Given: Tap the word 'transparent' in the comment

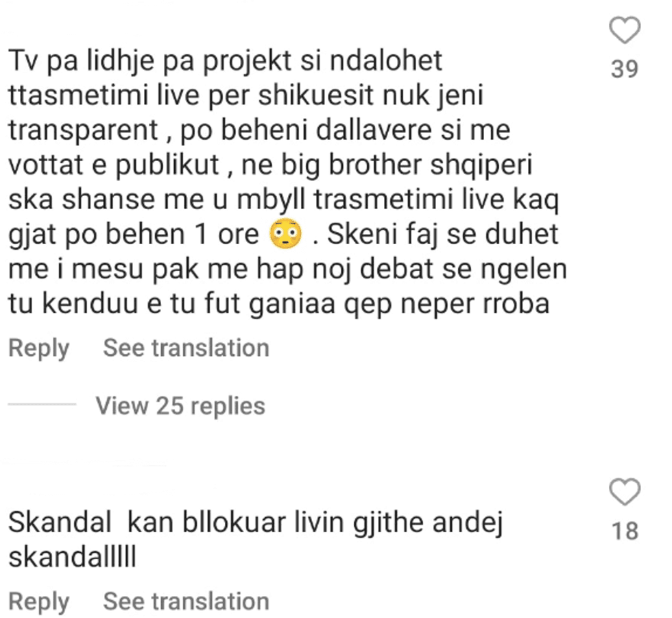Looking at the screenshot, I should coord(84,131).
